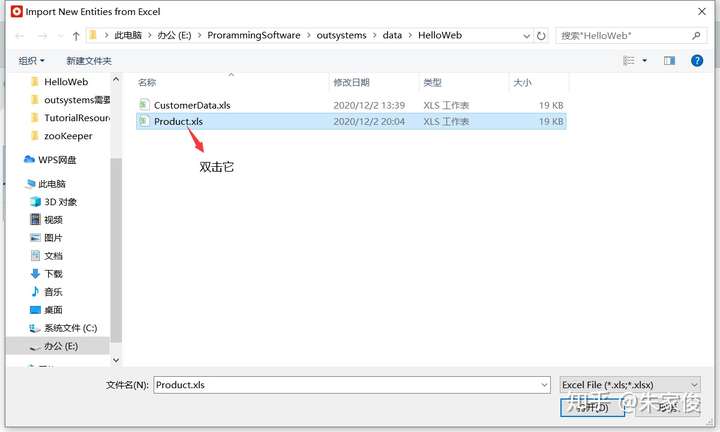
Task: Open the TutorialResour folder in sidebar
Action: (70, 118)
